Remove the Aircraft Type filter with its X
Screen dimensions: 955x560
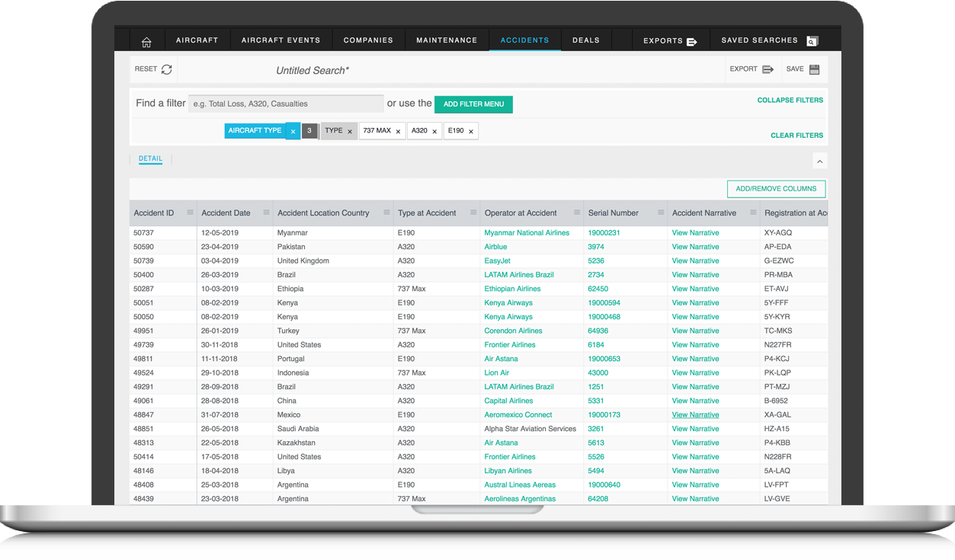293,131
